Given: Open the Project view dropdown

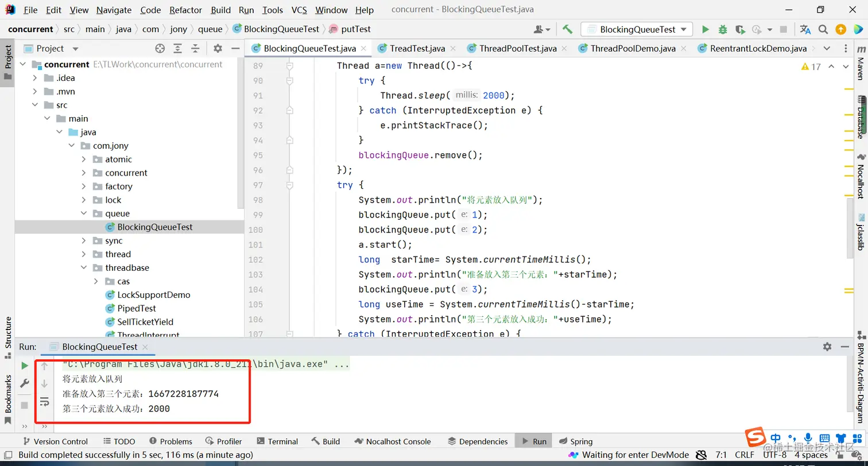Looking at the screenshot, I should 75,49.
